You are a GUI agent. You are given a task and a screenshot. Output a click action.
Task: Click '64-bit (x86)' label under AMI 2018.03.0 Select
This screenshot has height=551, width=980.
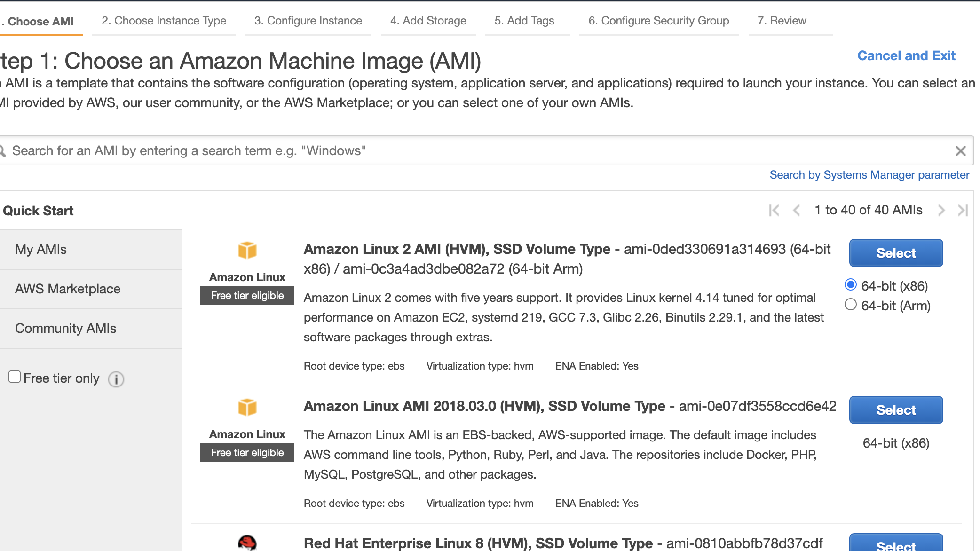(x=896, y=443)
